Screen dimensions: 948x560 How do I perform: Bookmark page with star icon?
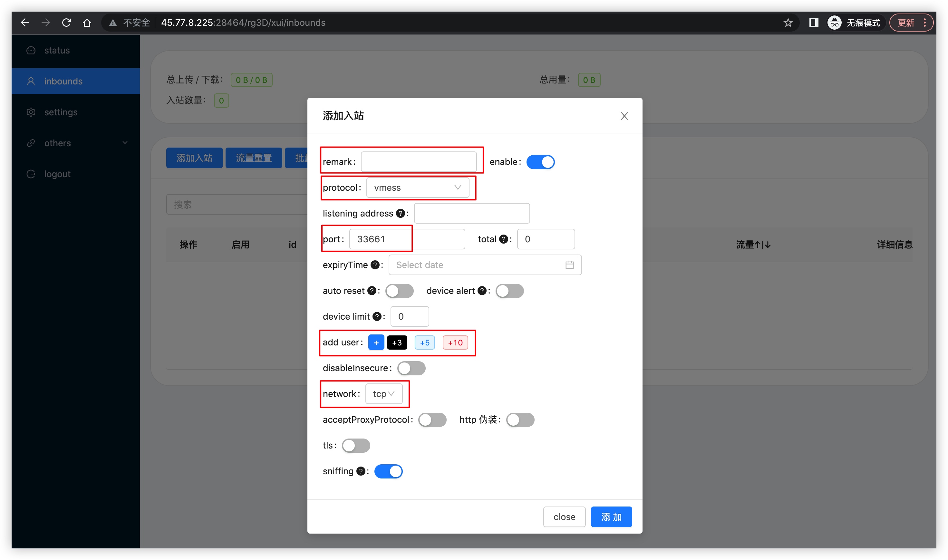point(788,23)
